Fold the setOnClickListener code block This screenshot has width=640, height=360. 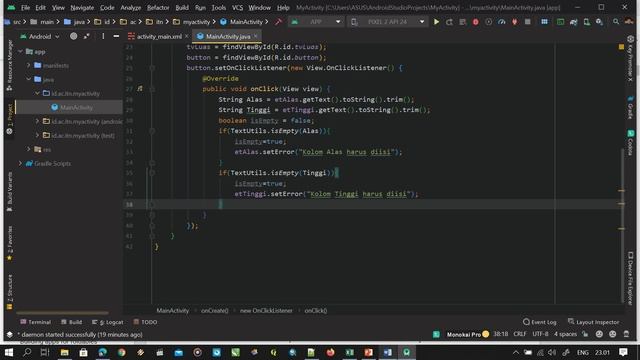click(152, 68)
